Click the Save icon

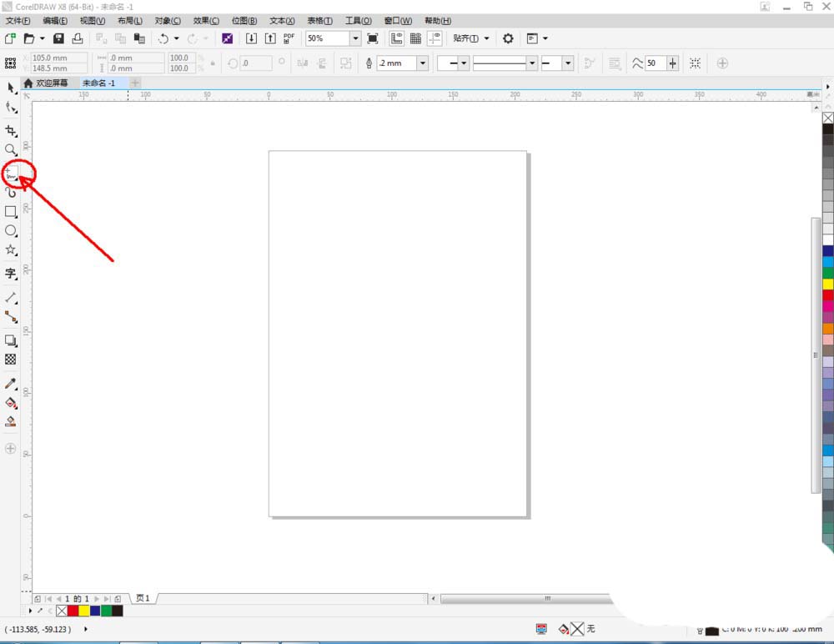tap(58, 38)
